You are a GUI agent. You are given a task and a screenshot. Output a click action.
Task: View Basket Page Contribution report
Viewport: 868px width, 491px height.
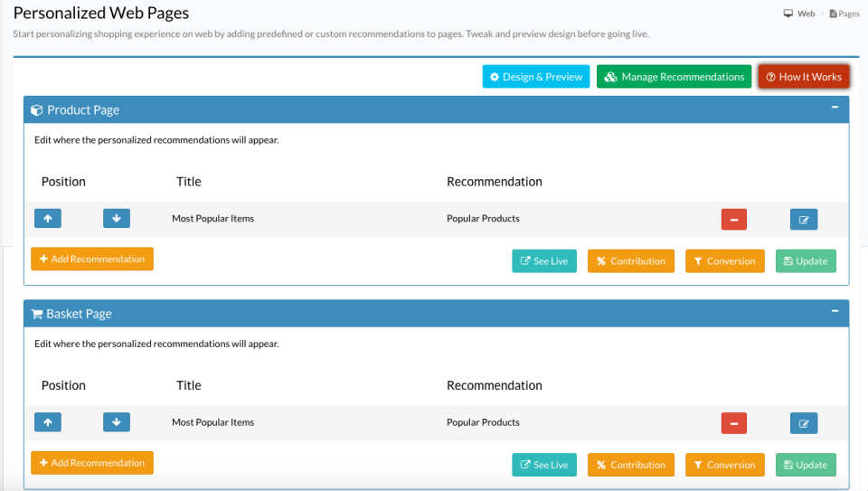tap(631, 465)
